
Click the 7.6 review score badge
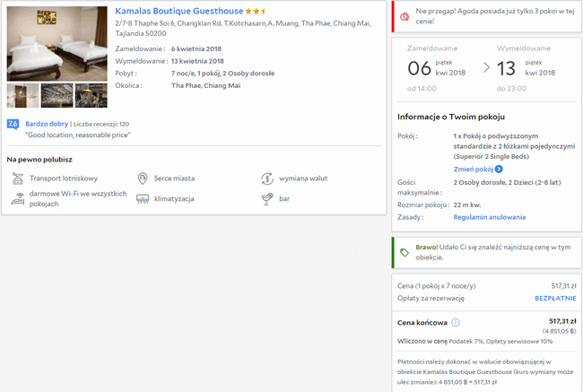pyautogui.click(x=13, y=124)
